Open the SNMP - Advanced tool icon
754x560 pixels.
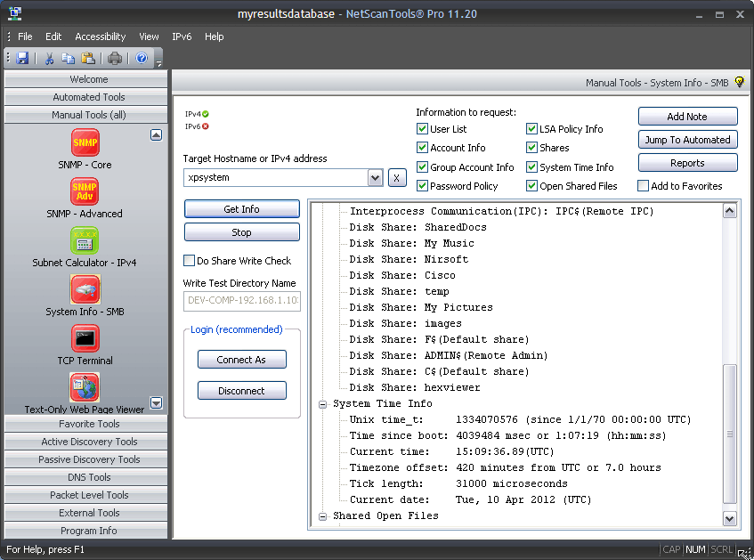click(85, 191)
